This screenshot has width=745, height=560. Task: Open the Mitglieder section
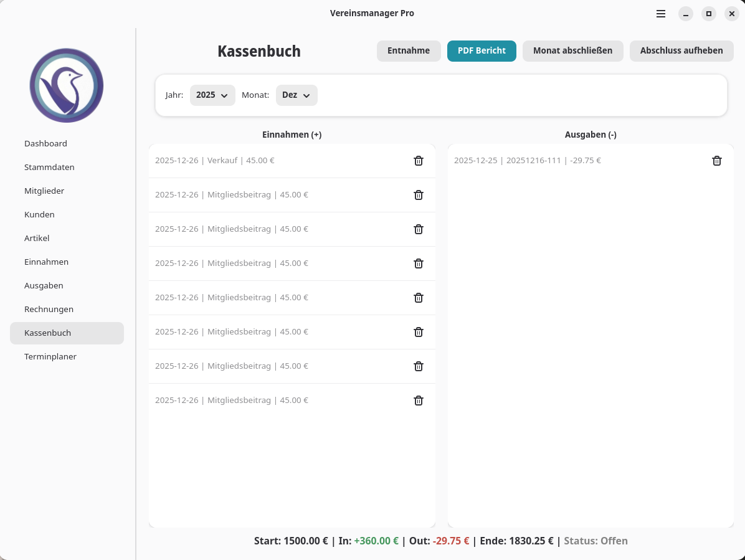(44, 191)
